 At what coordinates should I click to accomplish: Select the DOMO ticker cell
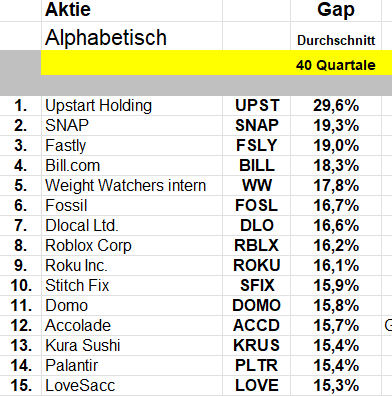click(x=257, y=306)
